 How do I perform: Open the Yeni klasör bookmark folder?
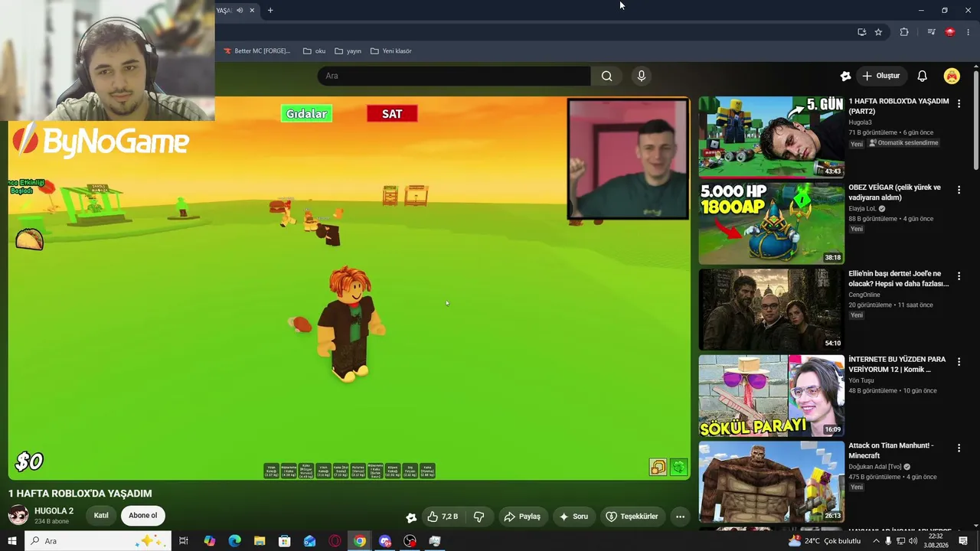point(391,51)
